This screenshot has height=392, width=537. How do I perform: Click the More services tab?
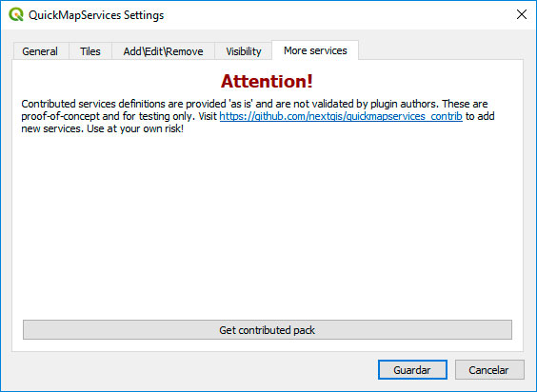(x=315, y=50)
